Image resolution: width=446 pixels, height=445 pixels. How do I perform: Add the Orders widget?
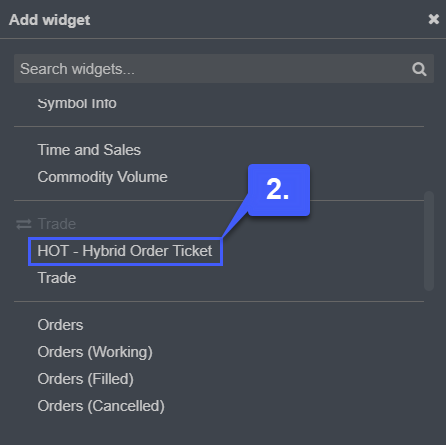click(x=60, y=325)
